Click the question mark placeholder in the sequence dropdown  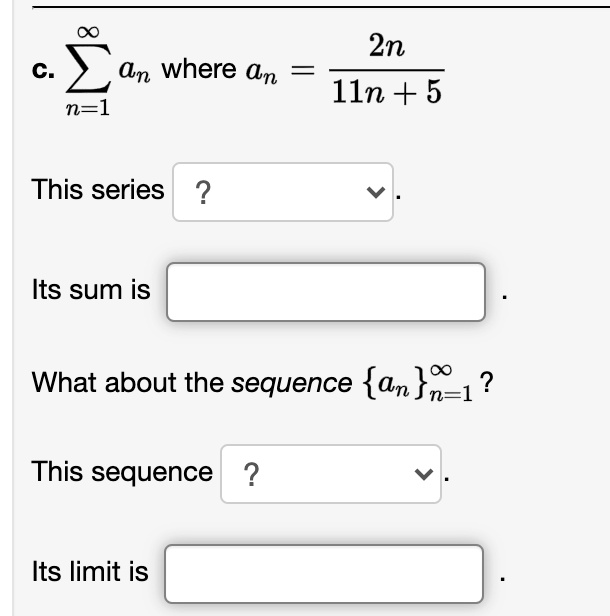(251, 474)
